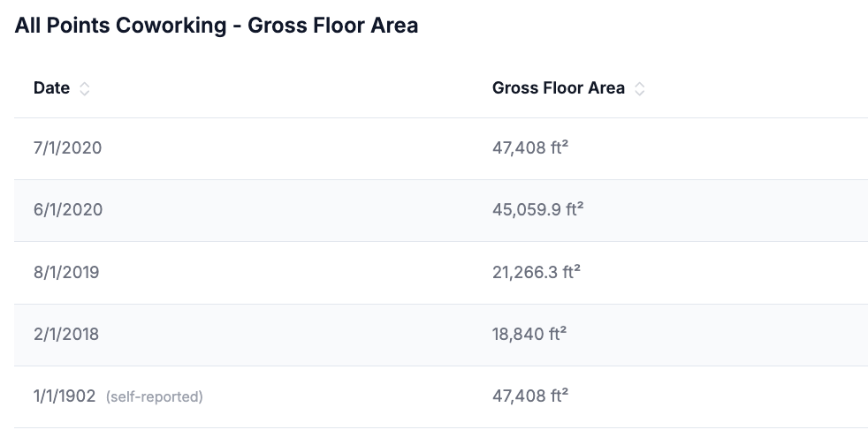This screenshot has width=868, height=445.
Task: Sort table by the Date sort icon
Action: coord(84,88)
